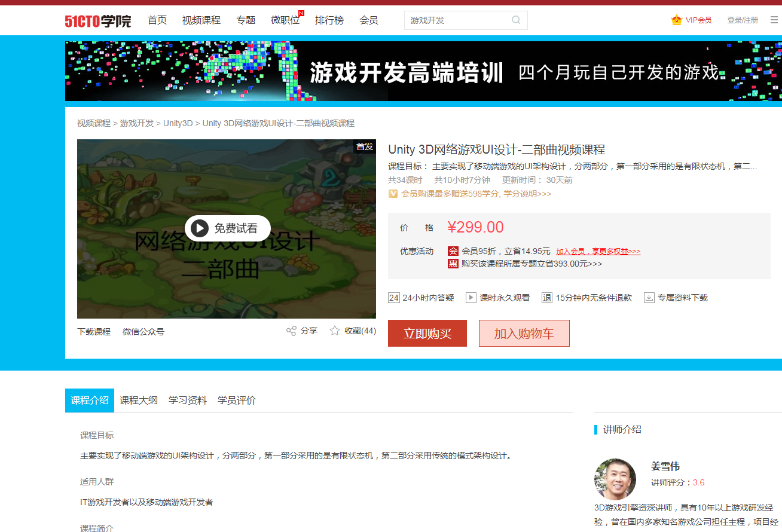The image size is (782, 532).
Task: Switch to the 课程介绍 tab
Action: [90, 400]
